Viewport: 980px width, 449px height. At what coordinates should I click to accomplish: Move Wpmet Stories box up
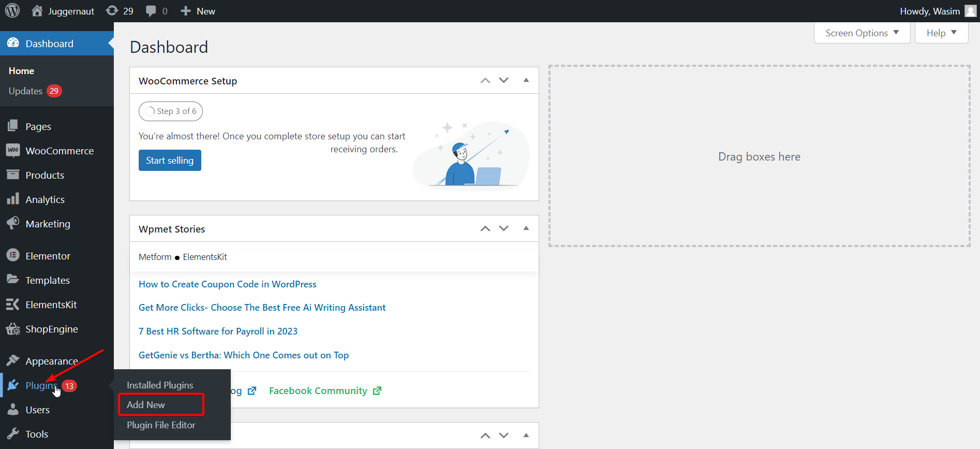click(485, 228)
